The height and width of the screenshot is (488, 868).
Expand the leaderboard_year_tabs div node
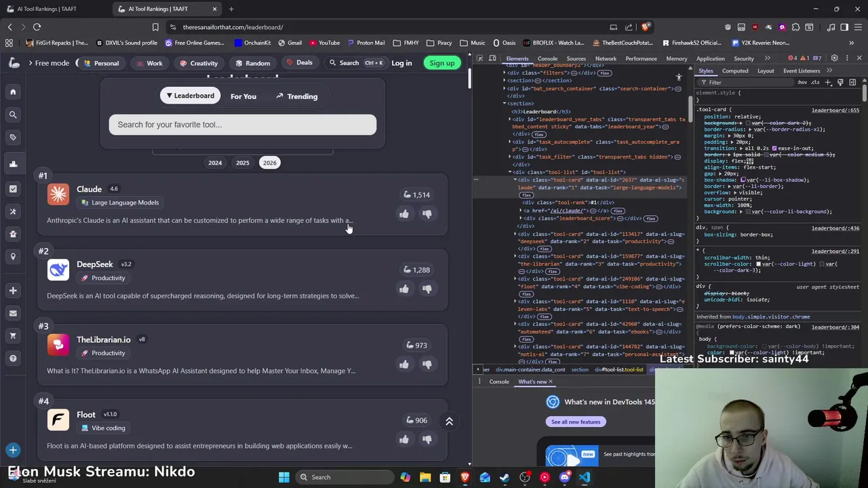pos(510,119)
